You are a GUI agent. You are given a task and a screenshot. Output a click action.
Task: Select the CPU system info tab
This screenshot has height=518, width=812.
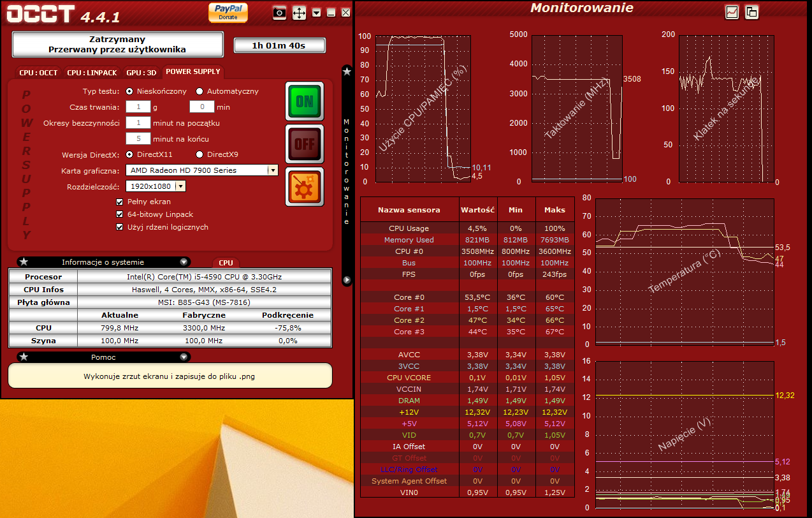pyautogui.click(x=226, y=262)
